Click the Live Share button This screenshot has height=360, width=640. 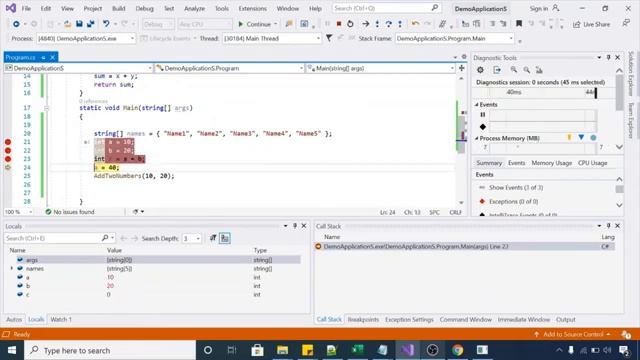point(591,24)
